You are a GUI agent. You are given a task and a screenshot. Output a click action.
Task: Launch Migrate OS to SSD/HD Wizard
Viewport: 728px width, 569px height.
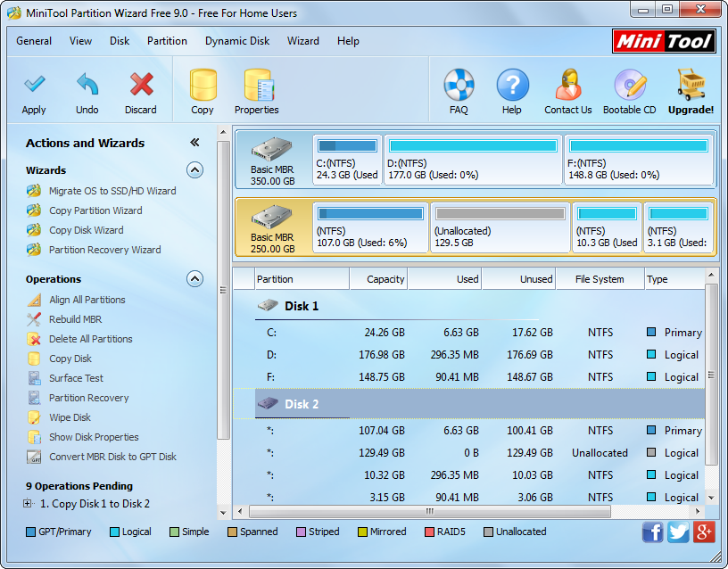(112, 191)
